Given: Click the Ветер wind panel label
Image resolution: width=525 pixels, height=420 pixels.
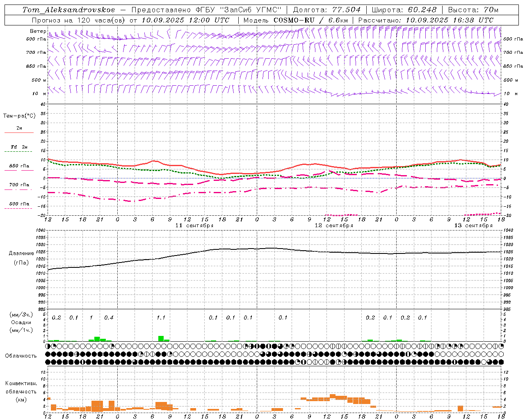Looking at the screenshot, I should point(38,31).
